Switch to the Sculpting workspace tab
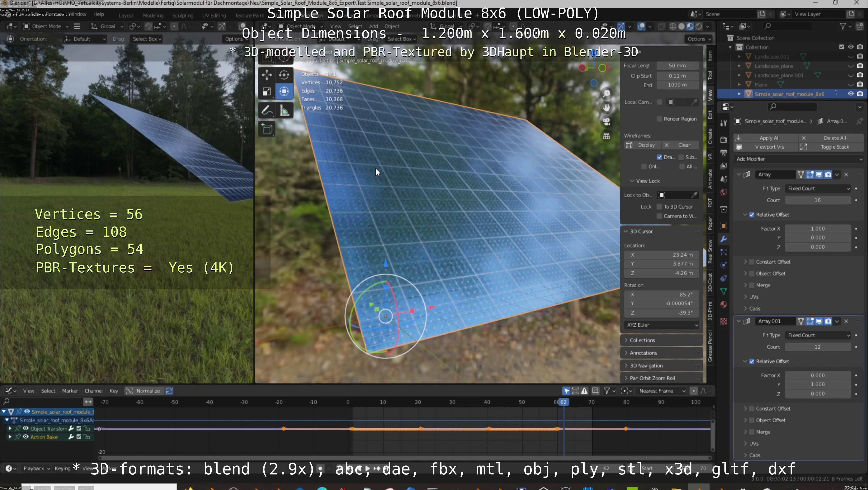The image size is (868, 490). [x=183, y=16]
